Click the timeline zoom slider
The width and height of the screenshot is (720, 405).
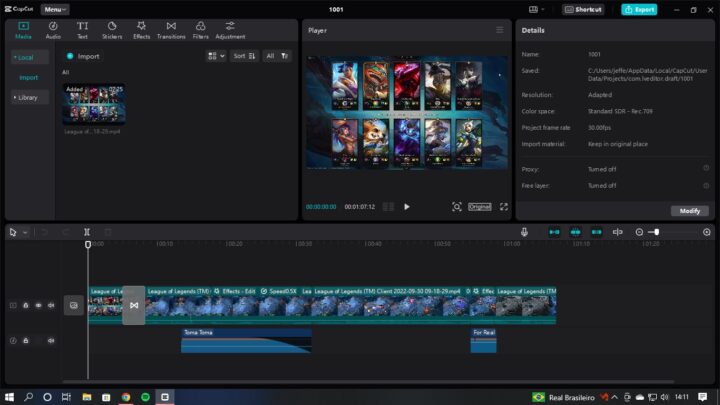[x=656, y=232]
